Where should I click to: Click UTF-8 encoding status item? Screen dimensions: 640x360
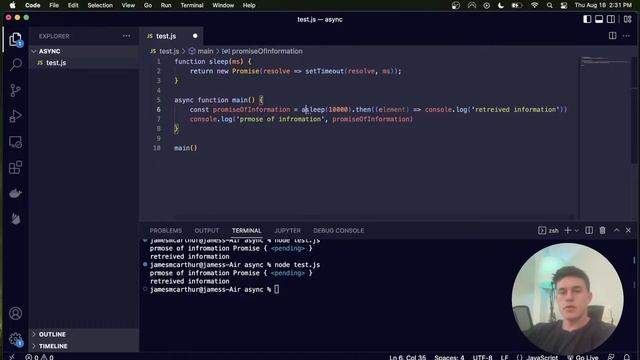point(482,357)
